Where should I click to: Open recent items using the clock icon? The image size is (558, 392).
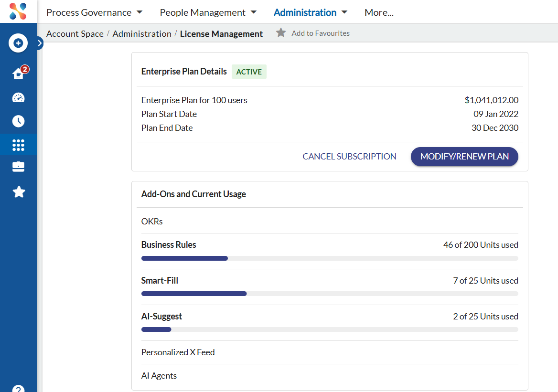tap(18, 121)
